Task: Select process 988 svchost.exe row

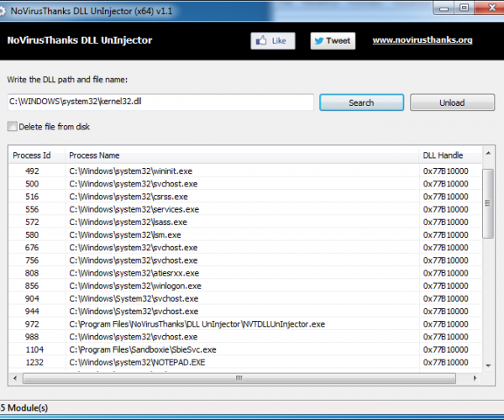Action: pyautogui.click(x=245, y=337)
